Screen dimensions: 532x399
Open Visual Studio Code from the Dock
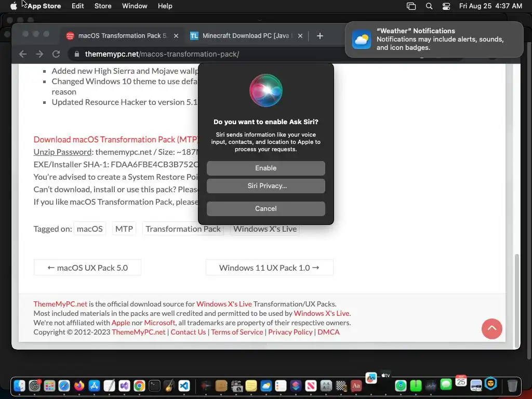coord(184,386)
